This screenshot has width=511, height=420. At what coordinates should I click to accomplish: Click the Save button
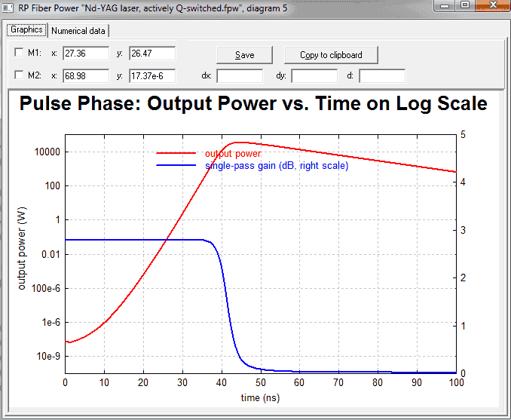point(245,55)
